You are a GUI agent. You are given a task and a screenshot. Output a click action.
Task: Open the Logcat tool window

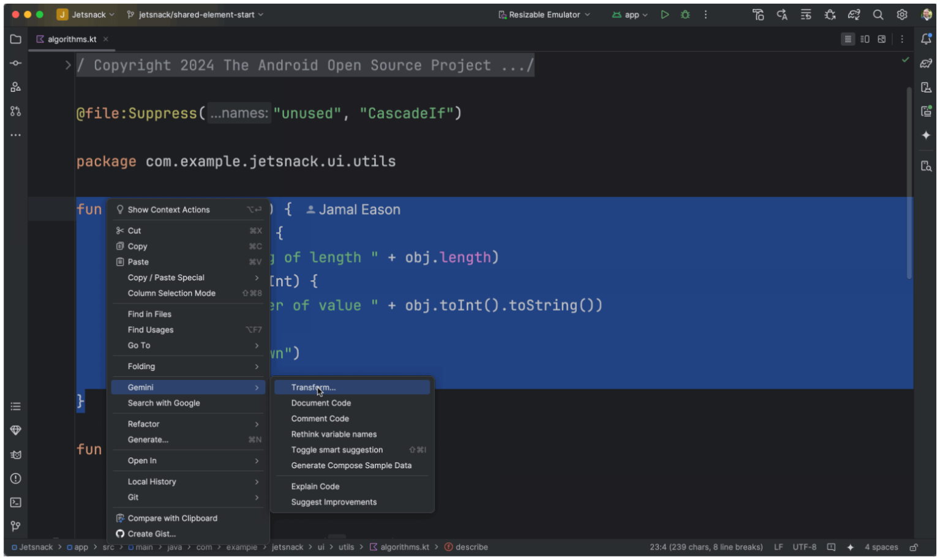(x=16, y=455)
